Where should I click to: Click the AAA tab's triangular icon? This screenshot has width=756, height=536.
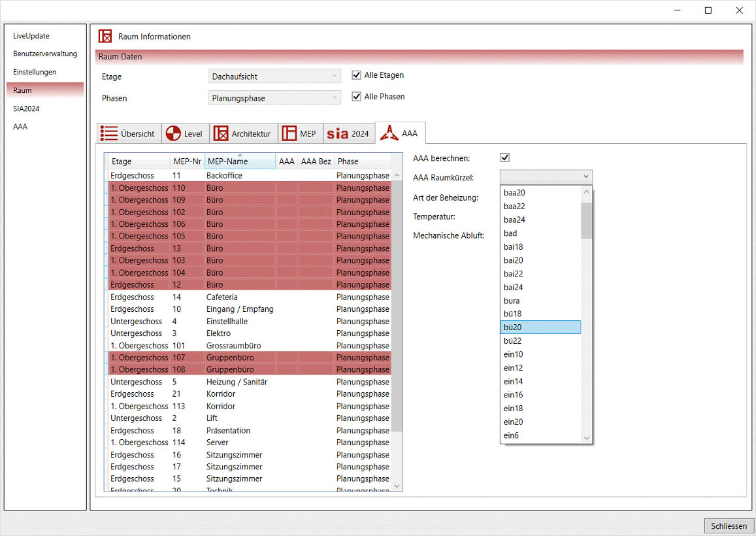click(x=389, y=133)
